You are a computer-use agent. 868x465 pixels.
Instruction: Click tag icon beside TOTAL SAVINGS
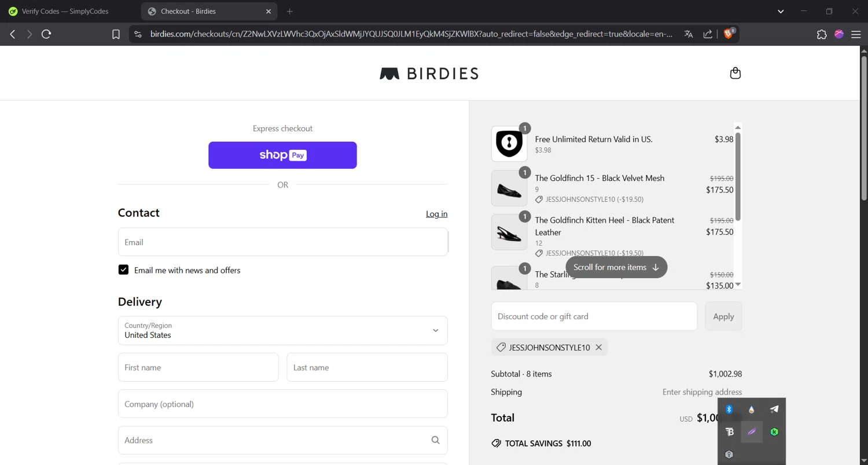point(496,443)
